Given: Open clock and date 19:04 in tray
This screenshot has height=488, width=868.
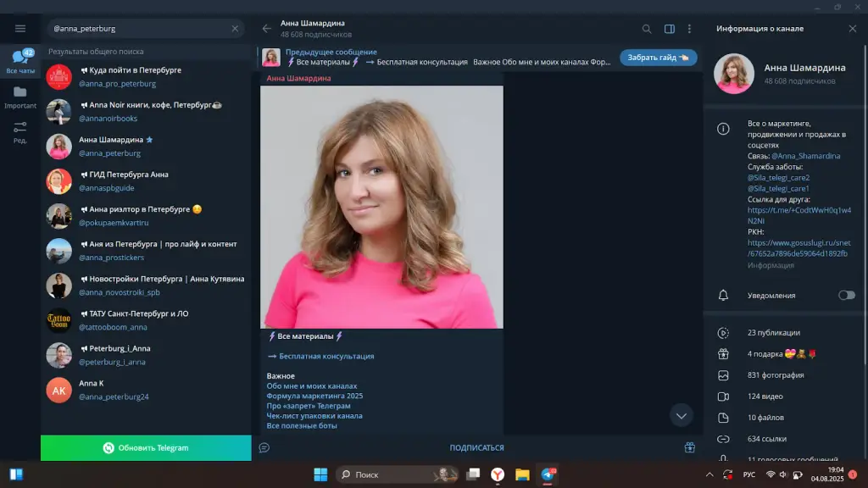Looking at the screenshot, I should (x=827, y=474).
